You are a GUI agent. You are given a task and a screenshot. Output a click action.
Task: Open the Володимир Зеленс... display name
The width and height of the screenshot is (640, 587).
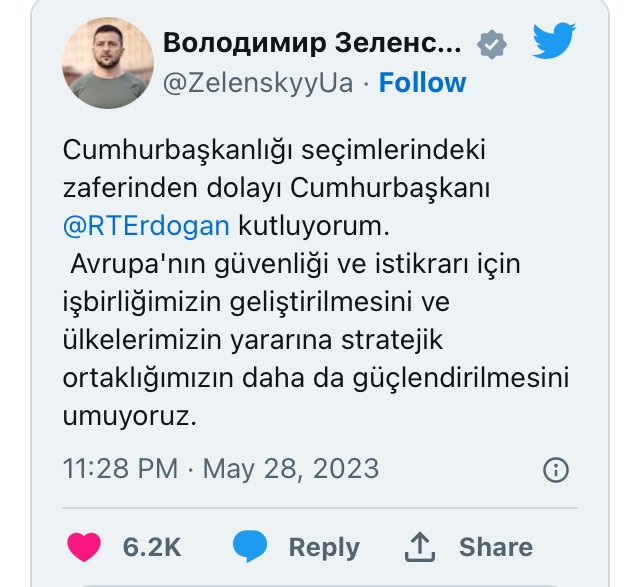pyautogui.click(x=312, y=43)
